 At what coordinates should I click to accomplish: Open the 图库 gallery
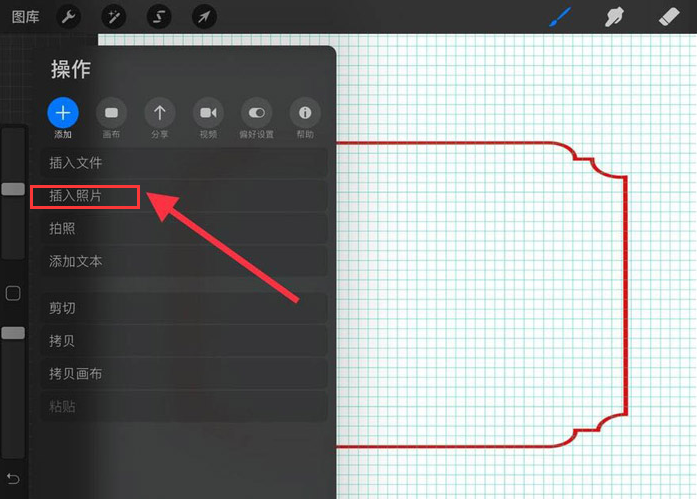click(25, 17)
